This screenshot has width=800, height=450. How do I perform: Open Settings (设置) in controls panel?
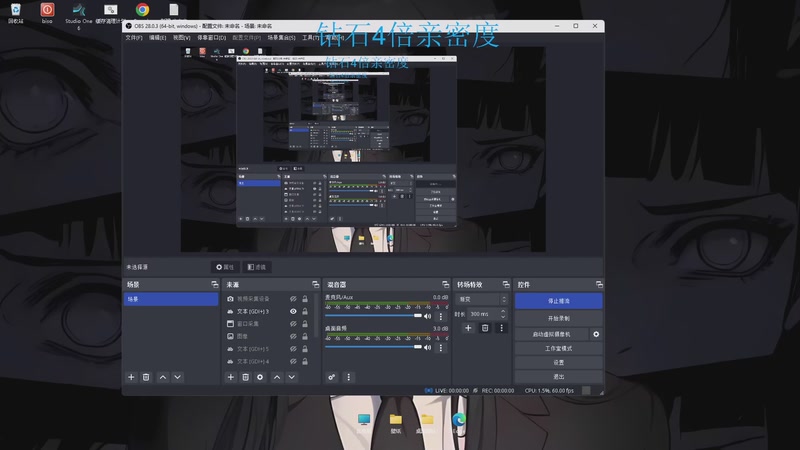point(559,363)
